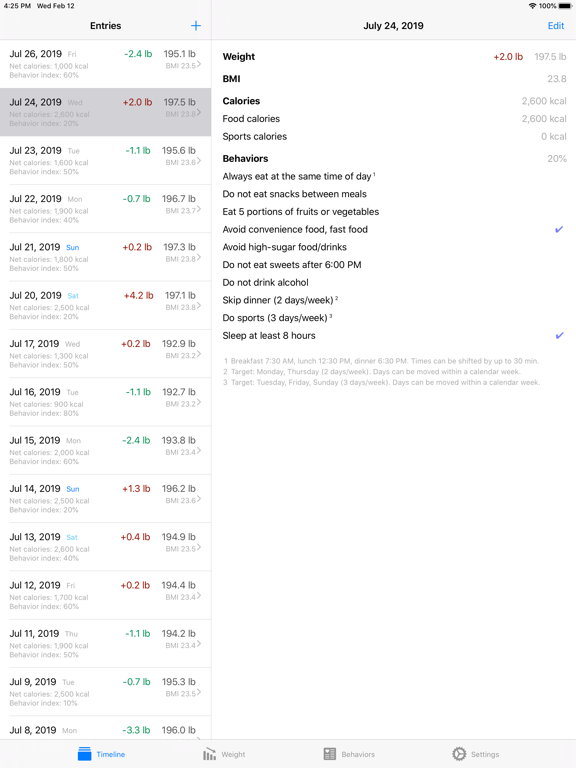Check the Do not drink alcohol behavior
The image size is (576, 768).
[x=394, y=283]
